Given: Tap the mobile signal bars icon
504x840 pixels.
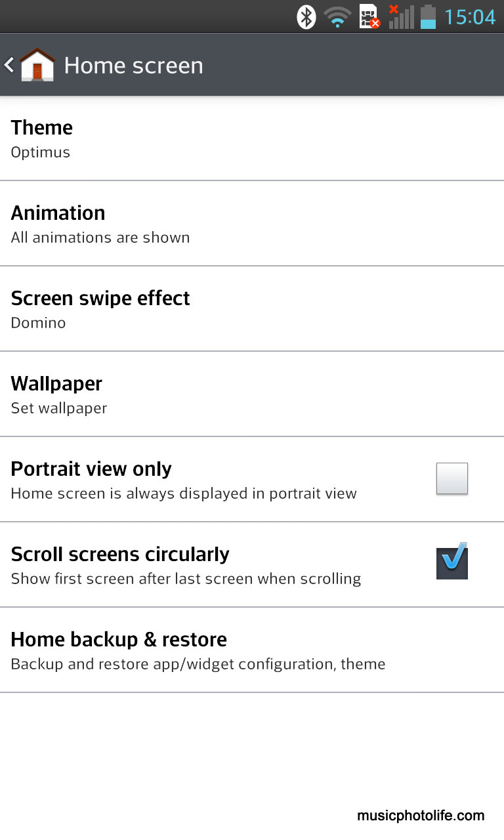Looking at the screenshot, I should coord(401,16).
